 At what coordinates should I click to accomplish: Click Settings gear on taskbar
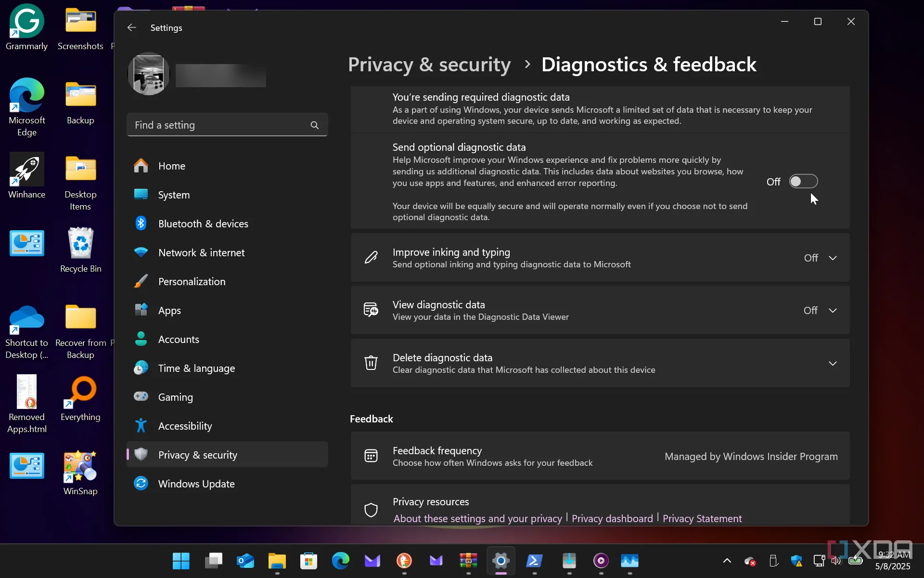(x=501, y=561)
